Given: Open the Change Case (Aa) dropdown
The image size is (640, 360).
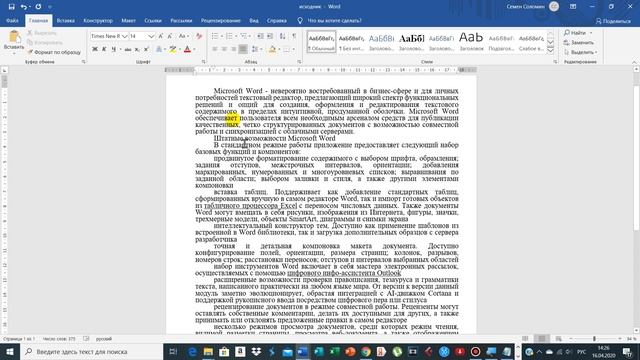Looking at the screenshot, I should coord(184,36).
